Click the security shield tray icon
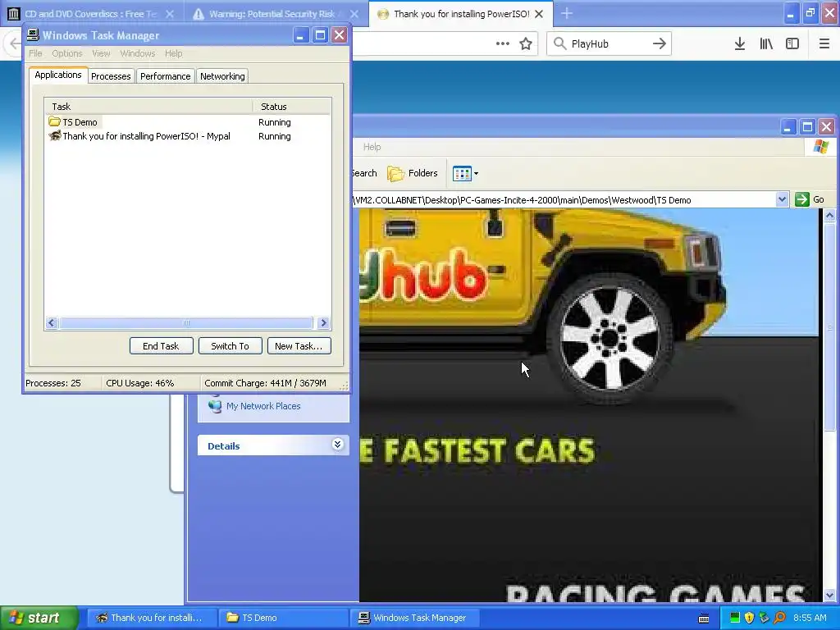The width and height of the screenshot is (840, 630). click(x=750, y=618)
